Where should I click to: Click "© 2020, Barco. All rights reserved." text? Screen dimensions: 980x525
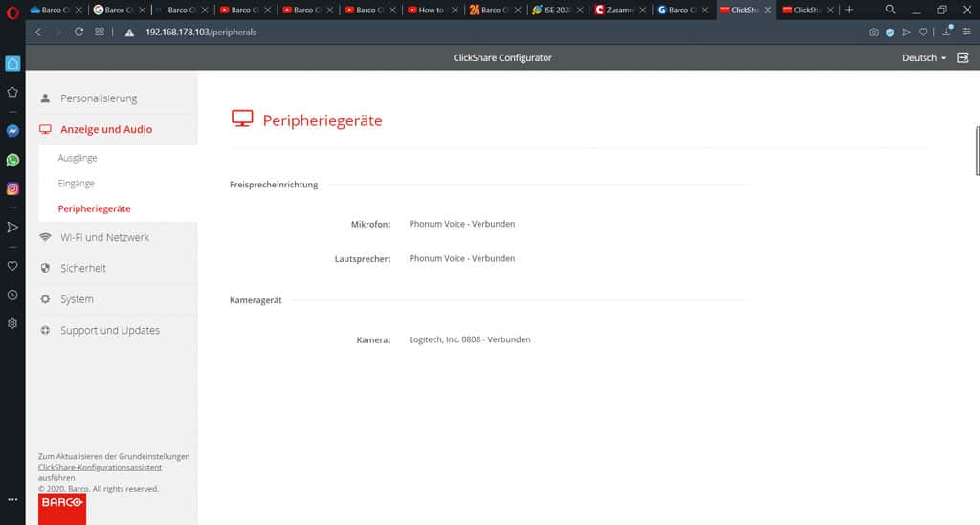(x=99, y=489)
